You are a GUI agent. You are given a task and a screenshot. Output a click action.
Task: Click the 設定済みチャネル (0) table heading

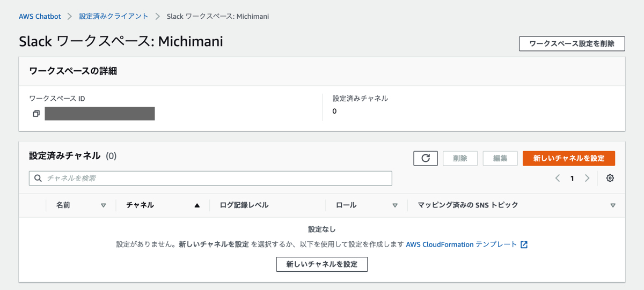click(x=73, y=156)
